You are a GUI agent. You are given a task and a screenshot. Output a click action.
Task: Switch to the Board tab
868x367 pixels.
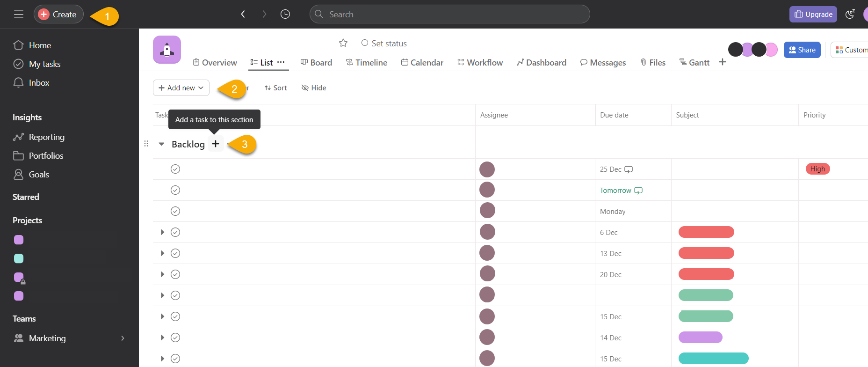tap(316, 63)
